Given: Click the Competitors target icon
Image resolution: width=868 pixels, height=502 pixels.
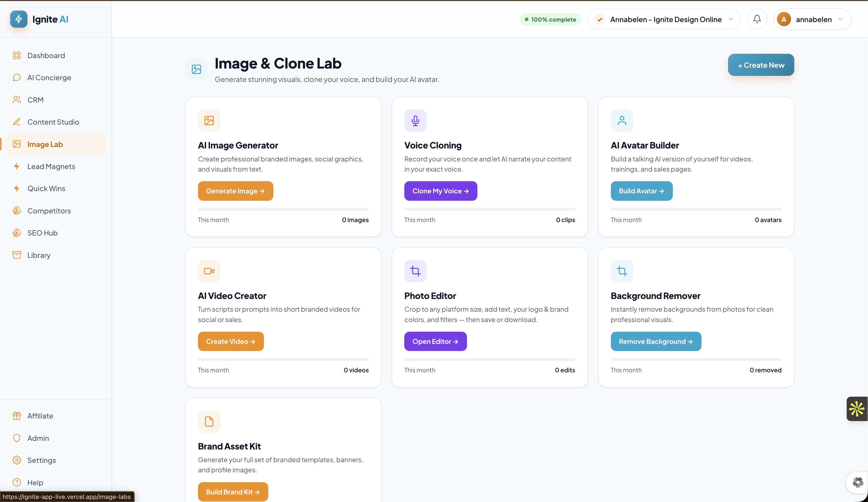Looking at the screenshot, I should 16,211.
